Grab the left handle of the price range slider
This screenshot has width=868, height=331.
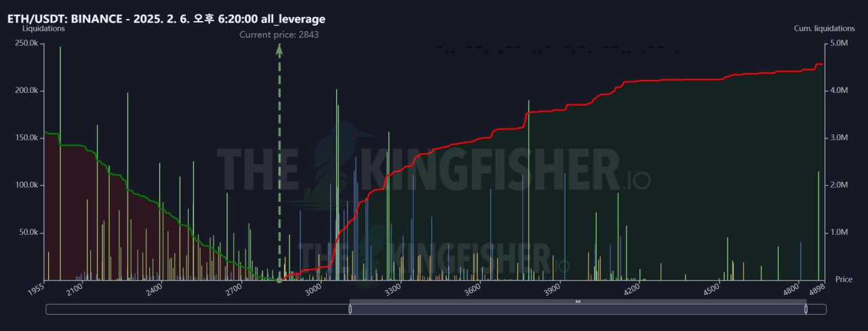(x=350, y=309)
